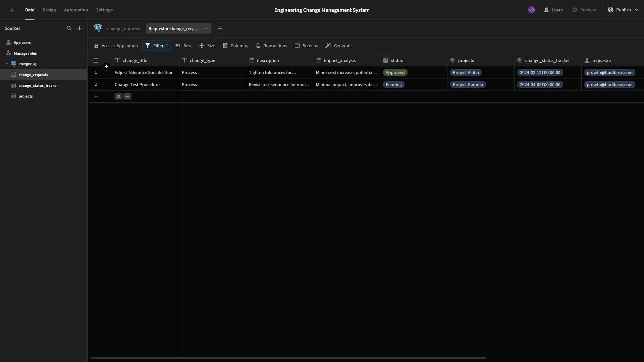Select the PostgreSQL datasource
644x362 pixels.
coord(28,64)
